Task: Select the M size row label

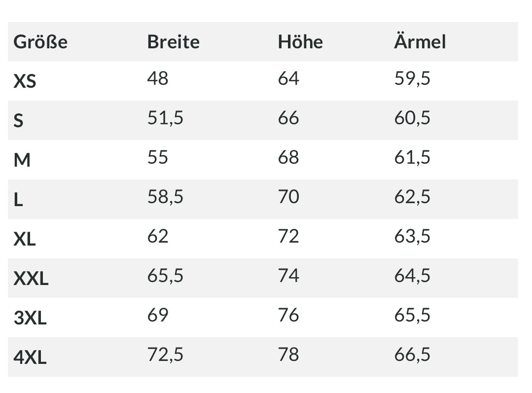Action: [22, 160]
